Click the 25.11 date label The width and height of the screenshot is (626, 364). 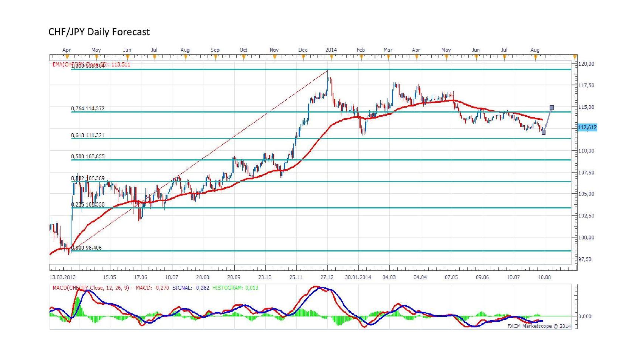(x=296, y=277)
